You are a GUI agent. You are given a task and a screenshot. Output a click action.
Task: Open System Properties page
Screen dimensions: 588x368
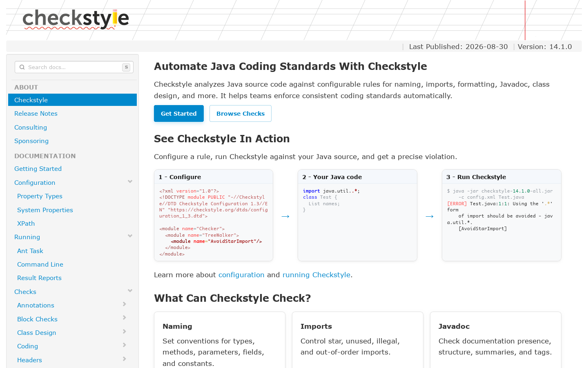[x=45, y=210]
